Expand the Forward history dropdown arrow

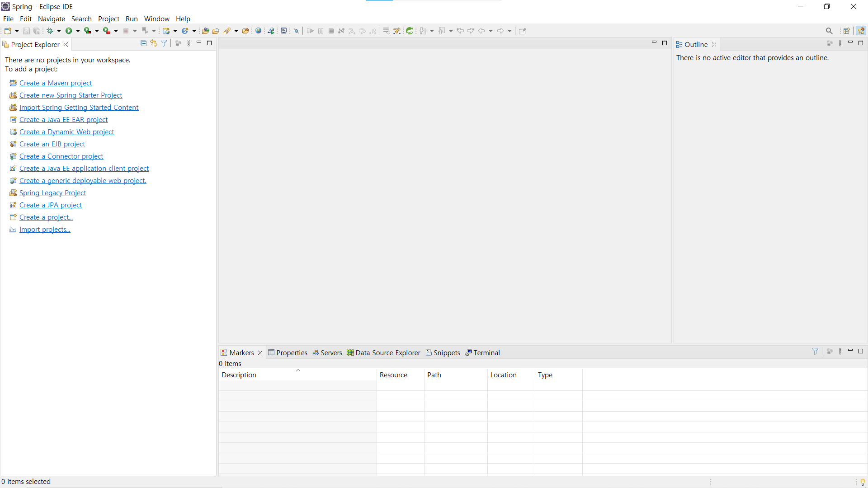click(x=509, y=31)
